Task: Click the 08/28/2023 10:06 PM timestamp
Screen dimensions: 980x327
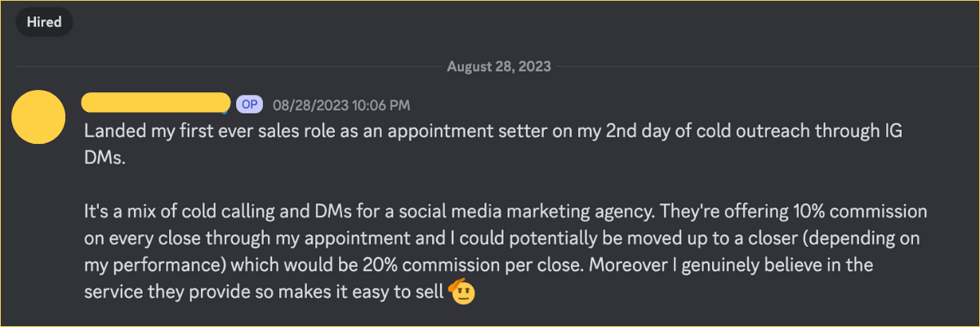Action: tap(341, 105)
